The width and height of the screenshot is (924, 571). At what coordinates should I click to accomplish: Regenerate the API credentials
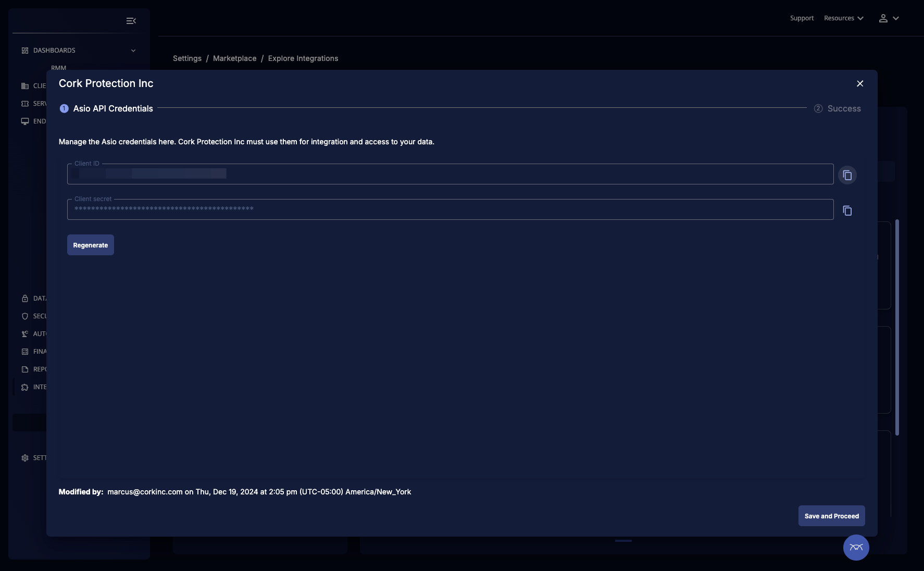click(x=91, y=245)
